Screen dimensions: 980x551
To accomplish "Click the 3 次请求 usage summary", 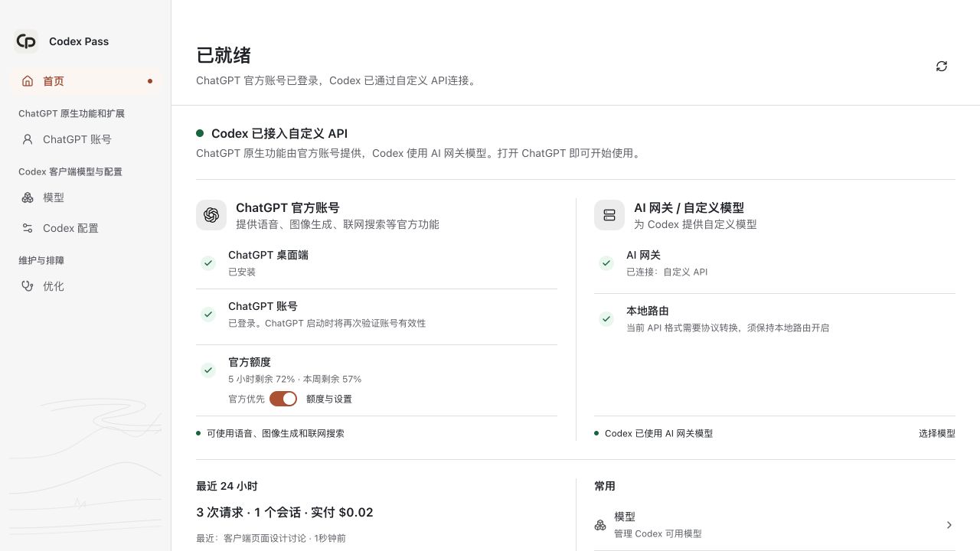I will 285,512.
